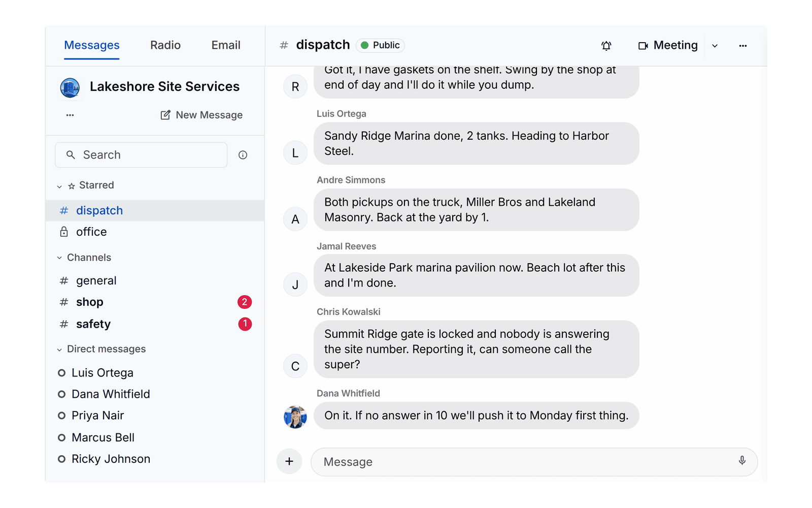Collapse the Channels section
The height and width of the screenshot is (508, 812).
click(59, 258)
